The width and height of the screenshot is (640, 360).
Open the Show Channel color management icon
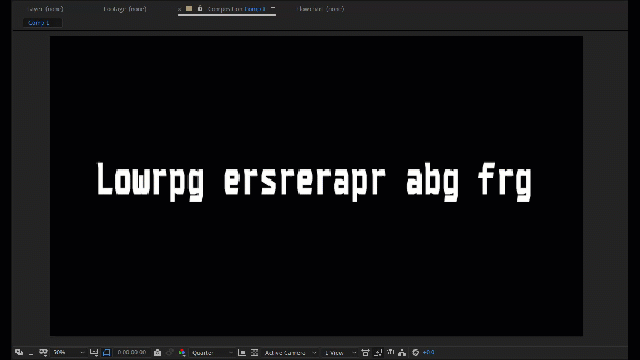click(x=182, y=352)
